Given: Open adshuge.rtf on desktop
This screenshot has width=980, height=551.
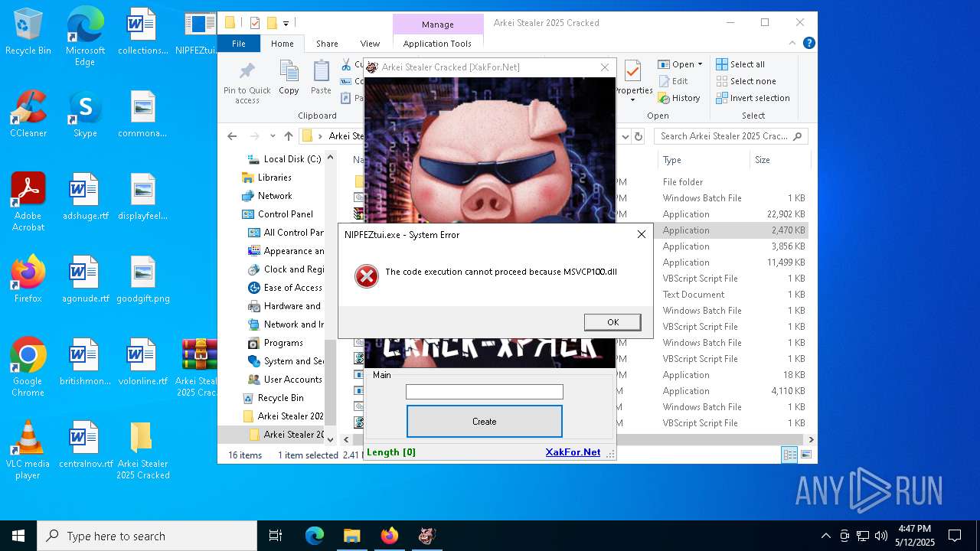Looking at the screenshot, I should click(x=85, y=197).
